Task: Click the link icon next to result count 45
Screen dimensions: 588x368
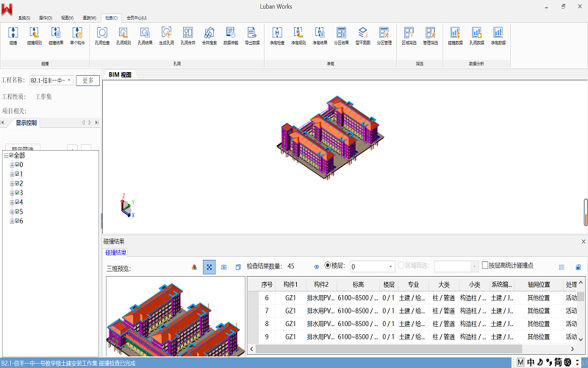Action: (317, 266)
